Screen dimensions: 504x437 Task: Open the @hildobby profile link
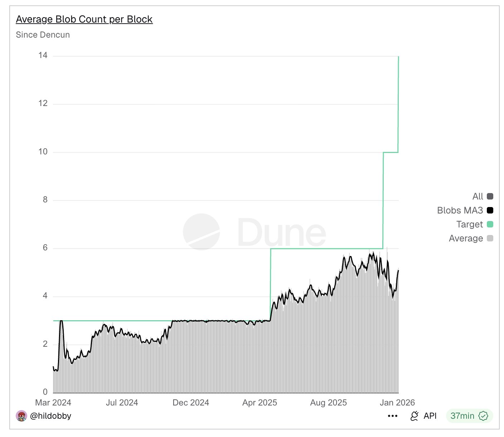tap(50, 416)
